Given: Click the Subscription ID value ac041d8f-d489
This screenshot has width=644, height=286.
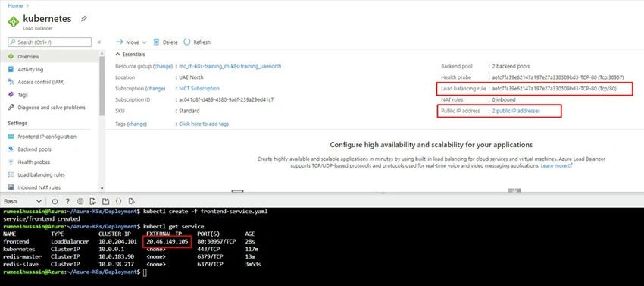Looking at the screenshot, I should pyautogui.click(x=227, y=99).
